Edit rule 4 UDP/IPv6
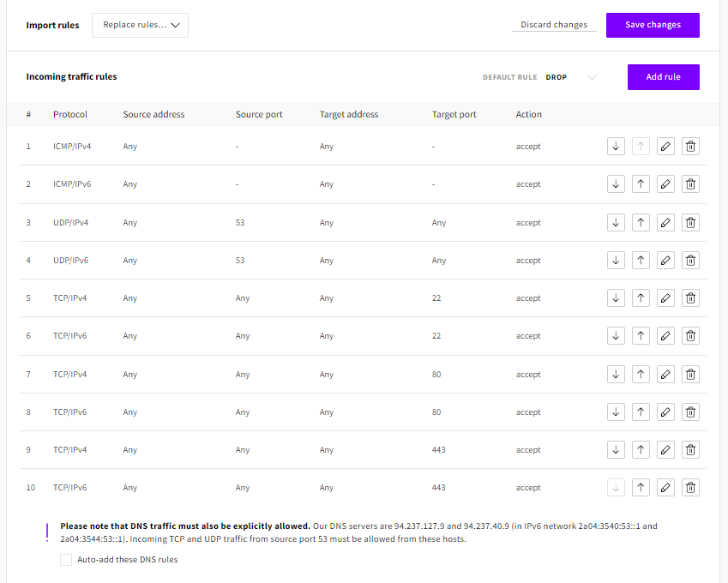 665,260
